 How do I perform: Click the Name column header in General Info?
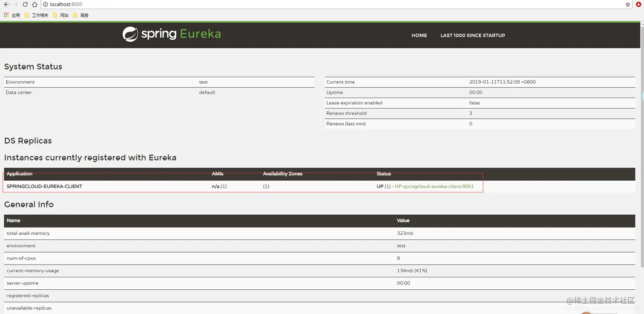(x=14, y=220)
